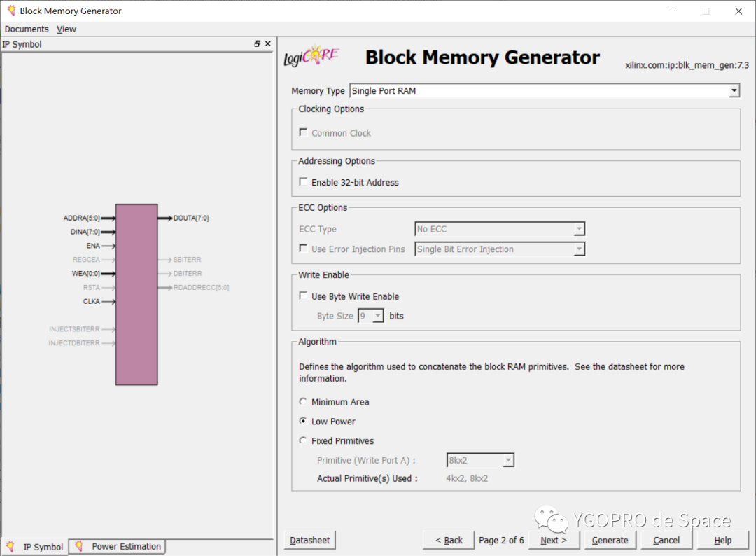Select the Low Power algorithm
The width and height of the screenshot is (756, 556).
coord(303,420)
